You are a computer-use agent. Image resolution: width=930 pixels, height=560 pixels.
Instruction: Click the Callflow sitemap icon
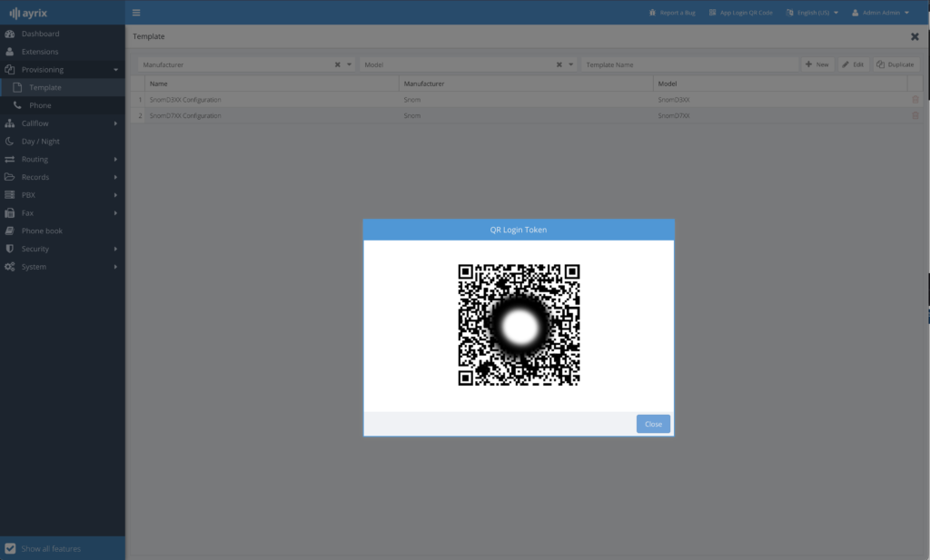(x=9, y=123)
